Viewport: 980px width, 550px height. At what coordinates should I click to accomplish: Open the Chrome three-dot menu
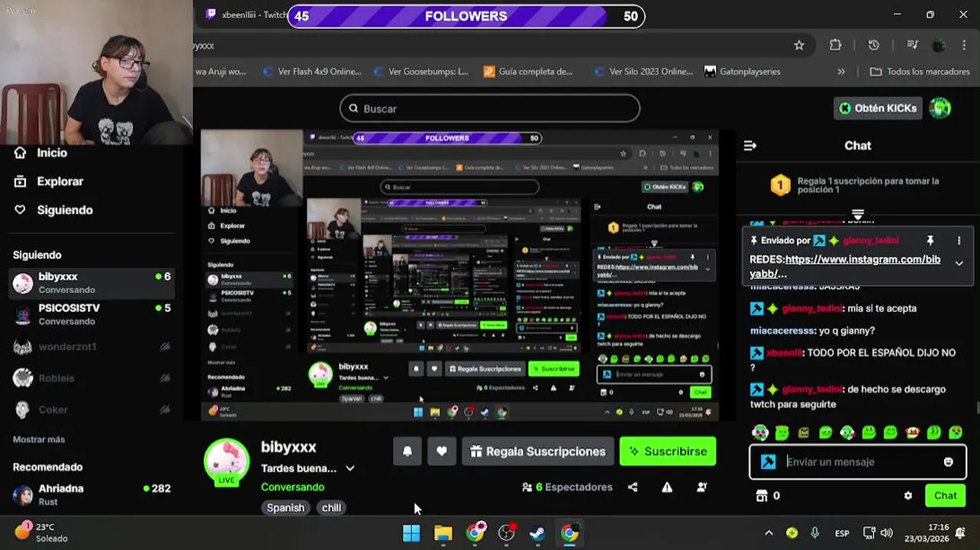[x=964, y=45]
